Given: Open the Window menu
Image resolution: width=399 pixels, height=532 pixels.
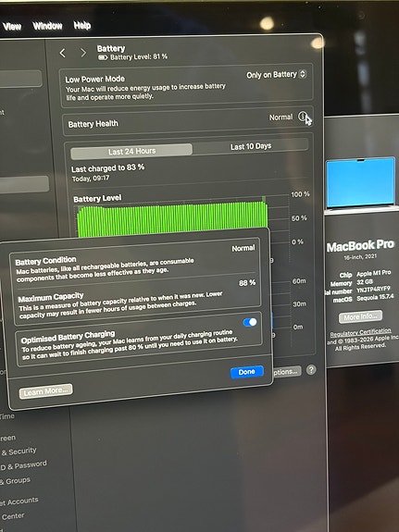Looking at the screenshot, I should [47, 26].
